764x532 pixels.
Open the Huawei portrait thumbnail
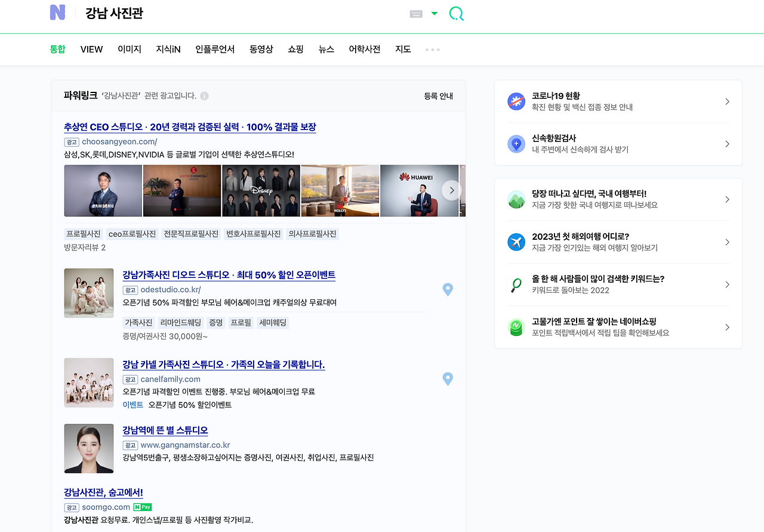[420, 191]
